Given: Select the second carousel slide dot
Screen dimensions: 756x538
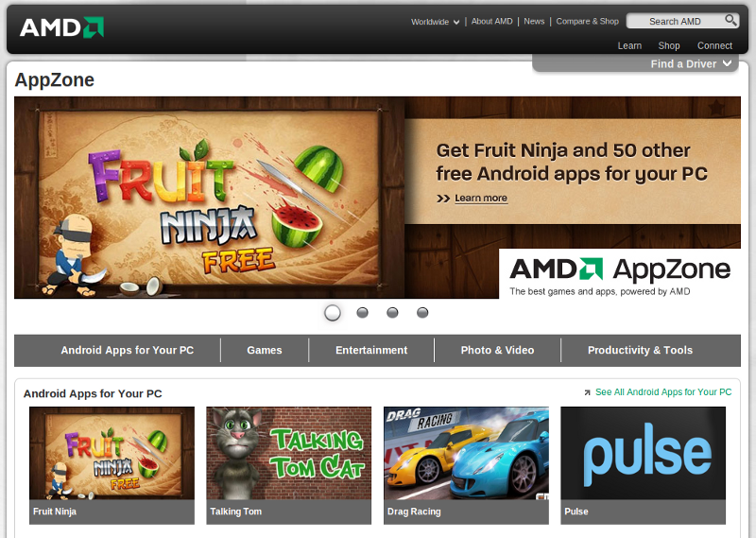Looking at the screenshot, I should (x=362, y=313).
